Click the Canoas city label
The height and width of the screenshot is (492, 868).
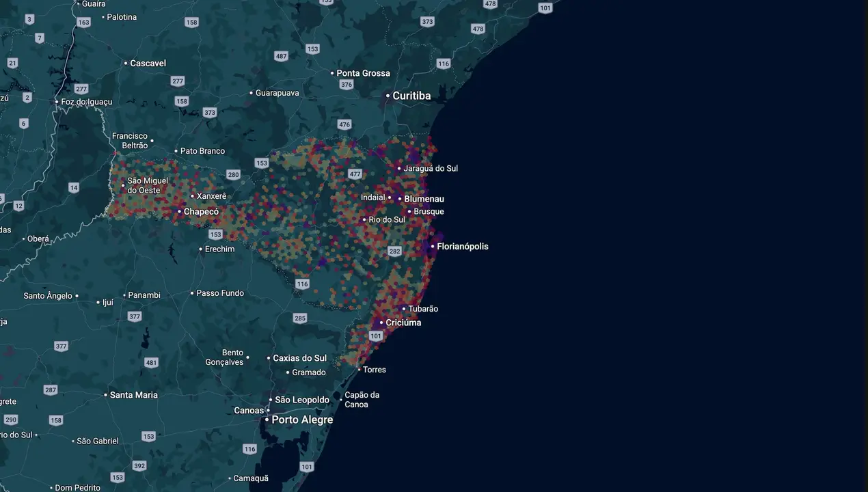249,411
